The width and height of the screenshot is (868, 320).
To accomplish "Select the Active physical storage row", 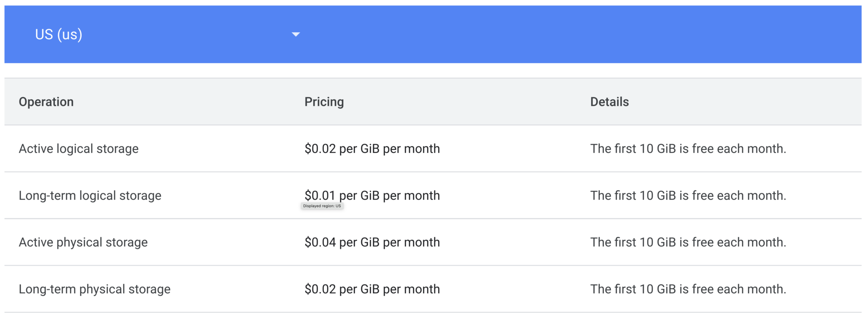I will (83, 242).
